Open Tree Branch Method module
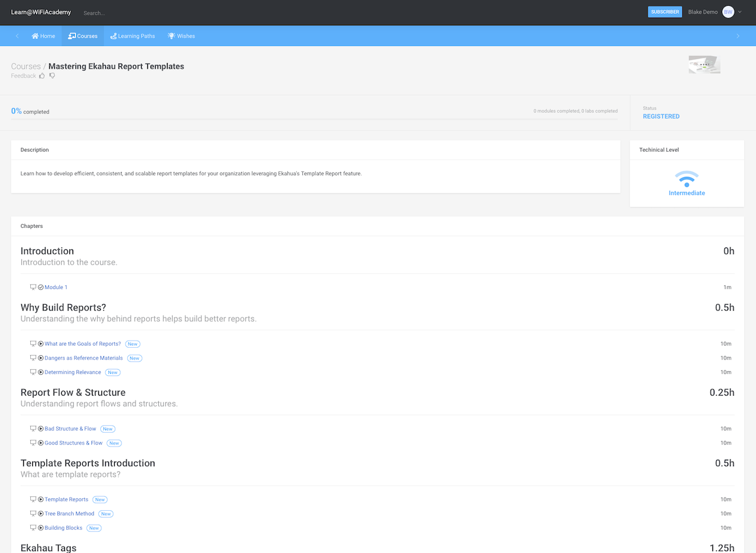 point(69,513)
